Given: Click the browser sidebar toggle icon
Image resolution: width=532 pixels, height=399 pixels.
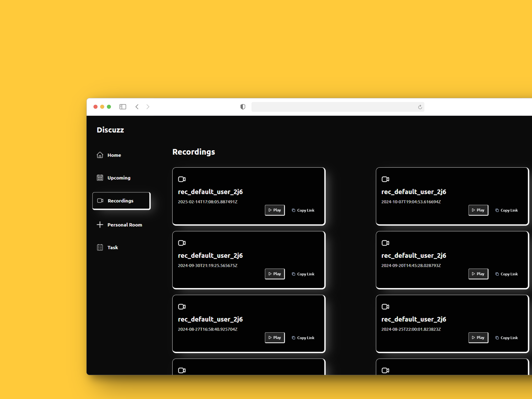Looking at the screenshot, I should click(123, 107).
